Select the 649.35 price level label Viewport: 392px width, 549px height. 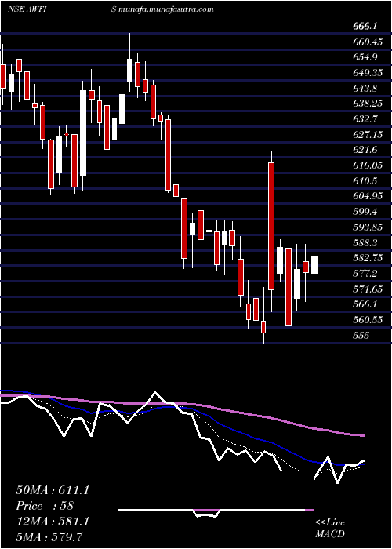click(368, 72)
